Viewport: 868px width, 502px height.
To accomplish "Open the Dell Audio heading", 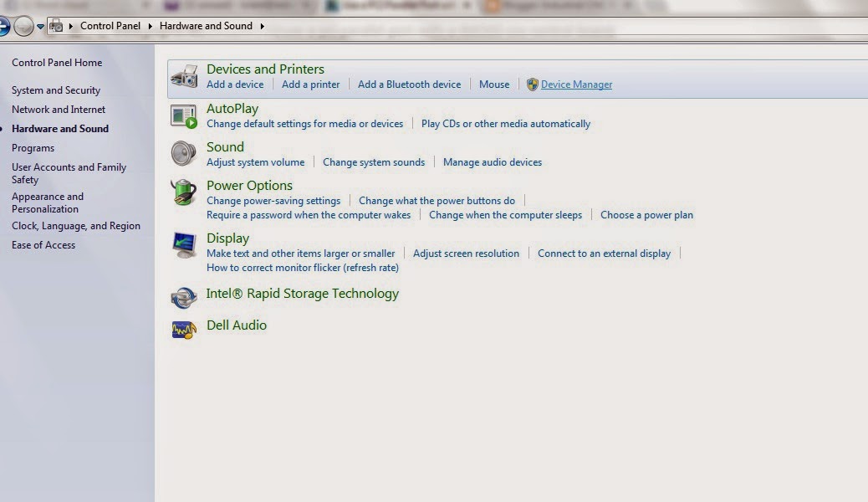I will 237,325.
